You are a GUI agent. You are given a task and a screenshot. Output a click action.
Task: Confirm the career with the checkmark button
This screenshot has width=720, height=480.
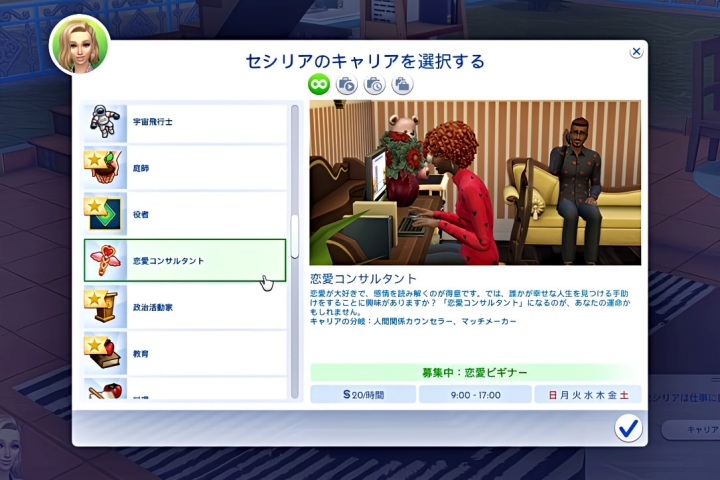coord(628,428)
